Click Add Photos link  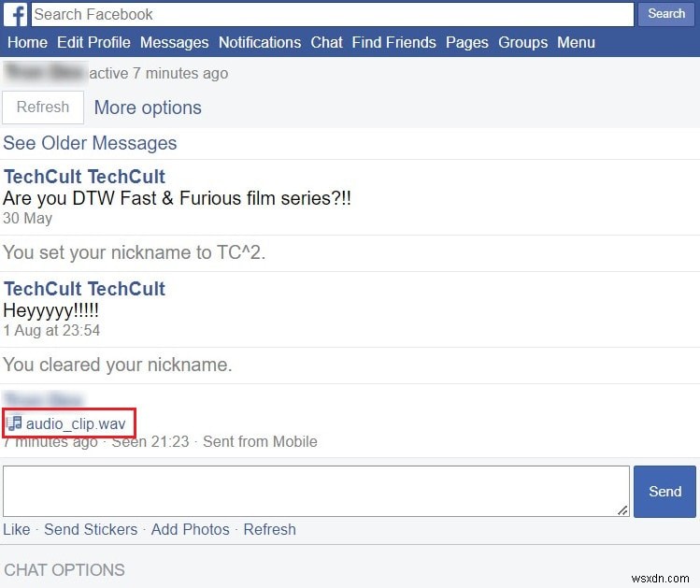[190, 529]
